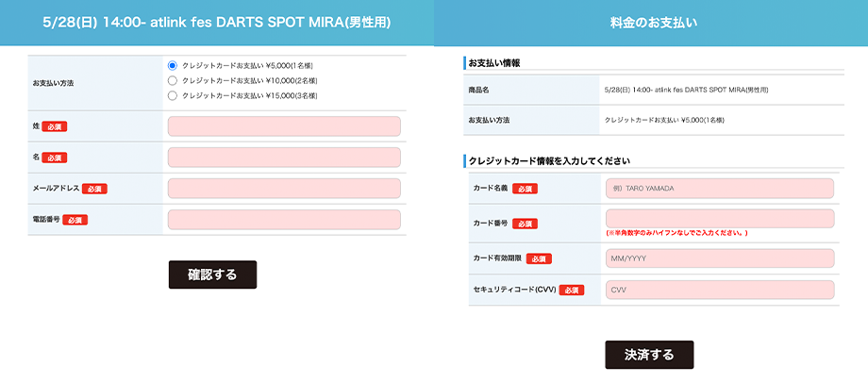This screenshot has height=383, width=868.
Task: Click the 料金のお支払い header title
Action: 651,23
